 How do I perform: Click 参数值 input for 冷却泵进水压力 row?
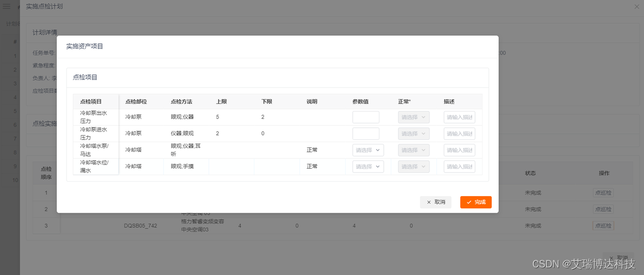click(366, 133)
